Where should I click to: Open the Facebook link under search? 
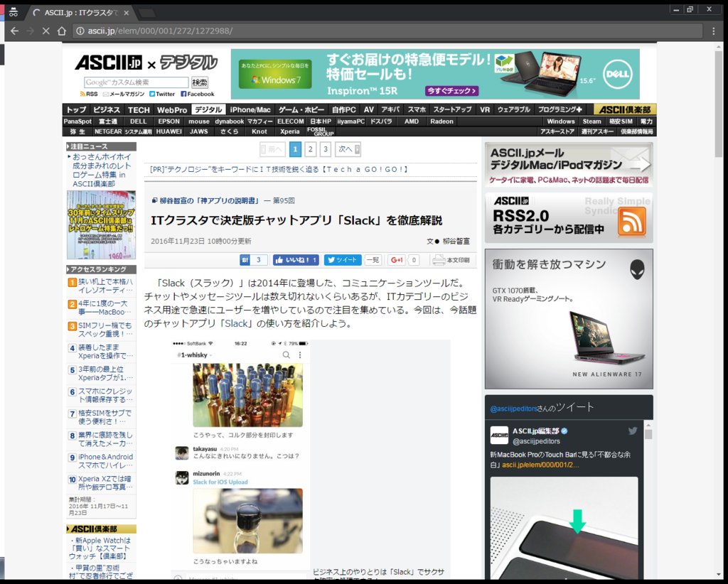point(198,94)
